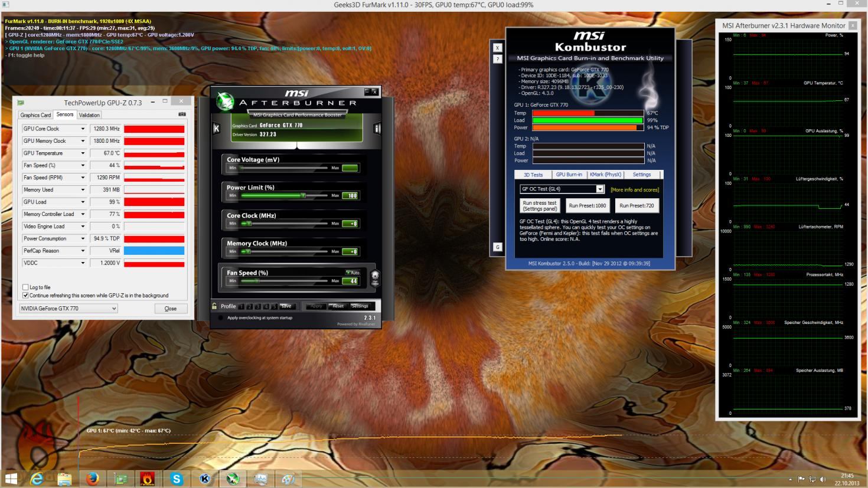Open the Validation tab in GPU-Z
The height and width of the screenshot is (488, 868).
(89, 115)
